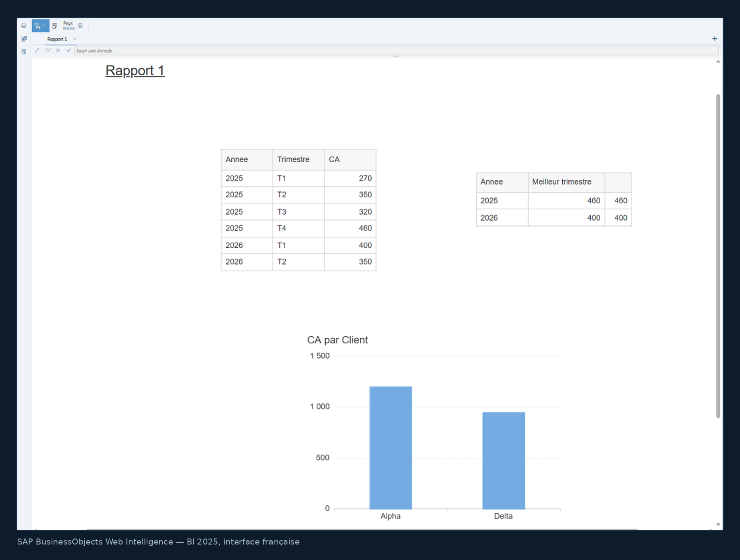Viewport: 740px width, 560px height.
Task: Select the Trimestre column header
Action: click(x=298, y=160)
